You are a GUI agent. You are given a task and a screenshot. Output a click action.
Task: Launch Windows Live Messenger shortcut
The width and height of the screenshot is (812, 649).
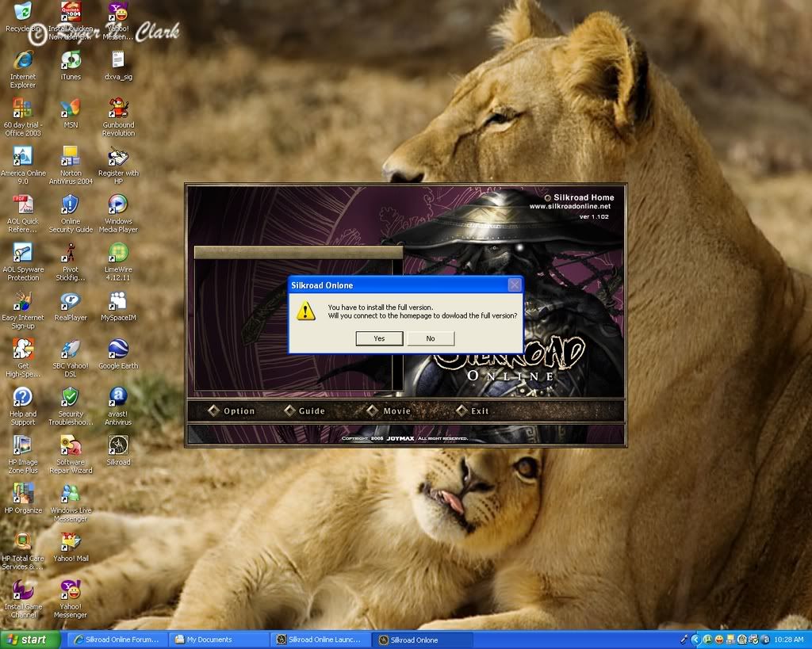click(x=71, y=502)
